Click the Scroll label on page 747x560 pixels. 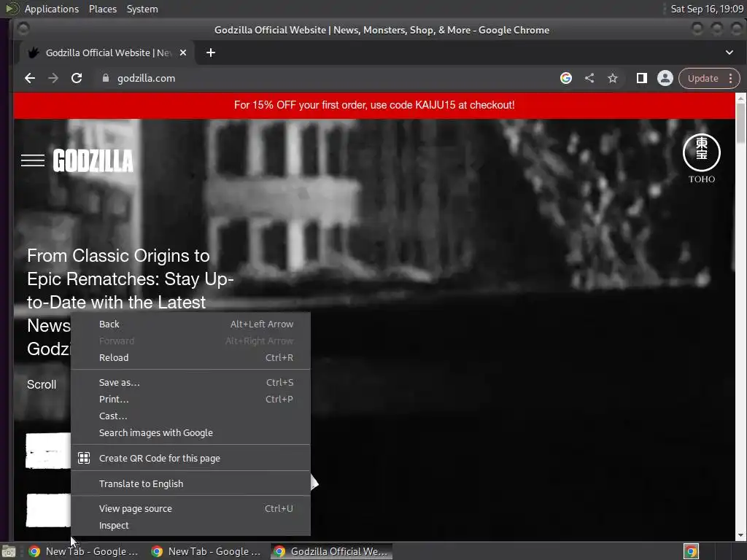tap(42, 384)
